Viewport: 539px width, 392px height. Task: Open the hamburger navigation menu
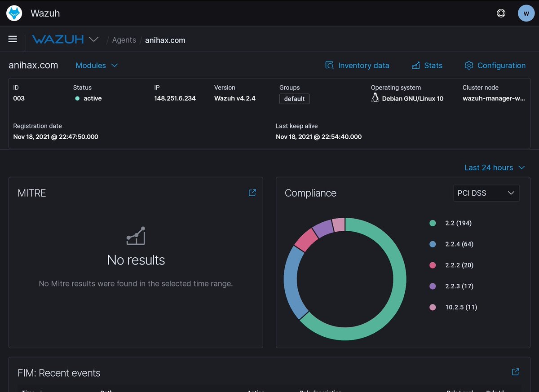13,39
